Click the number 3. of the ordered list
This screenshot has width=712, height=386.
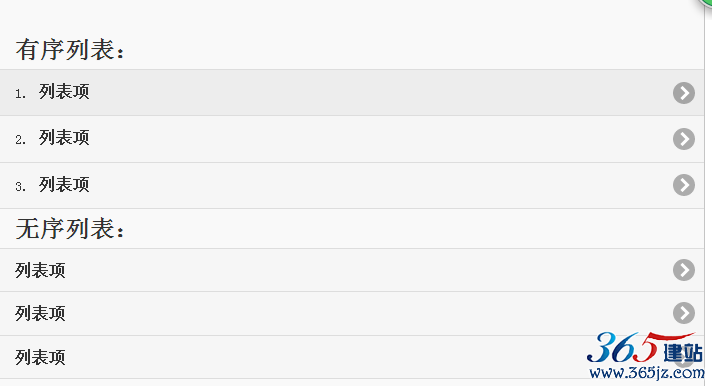click(x=20, y=187)
